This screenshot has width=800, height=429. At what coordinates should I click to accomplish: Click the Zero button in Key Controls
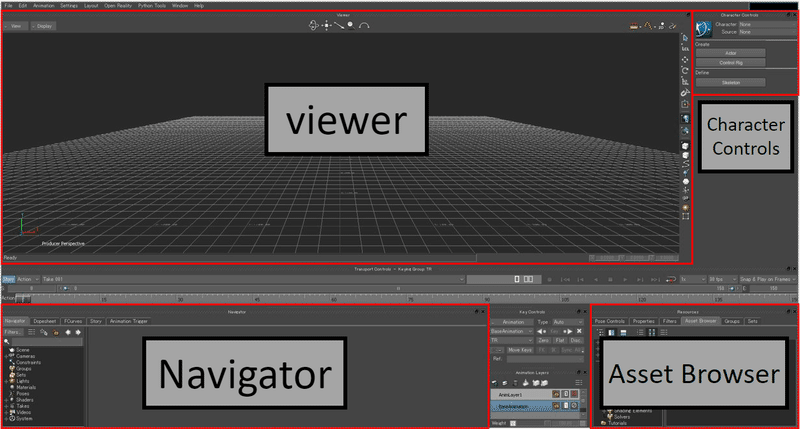pyautogui.click(x=543, y=340)
